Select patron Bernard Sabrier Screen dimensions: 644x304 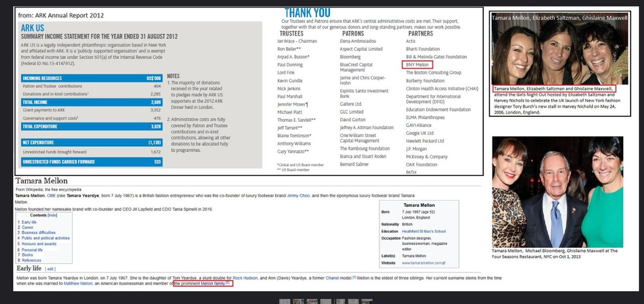pyautogui.click(x=355, y=165)
